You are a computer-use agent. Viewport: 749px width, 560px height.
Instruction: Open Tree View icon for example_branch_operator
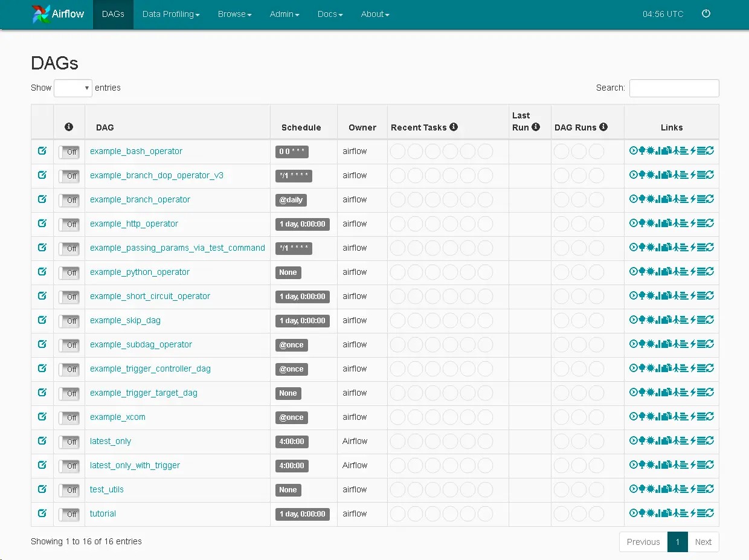[641, 199]
